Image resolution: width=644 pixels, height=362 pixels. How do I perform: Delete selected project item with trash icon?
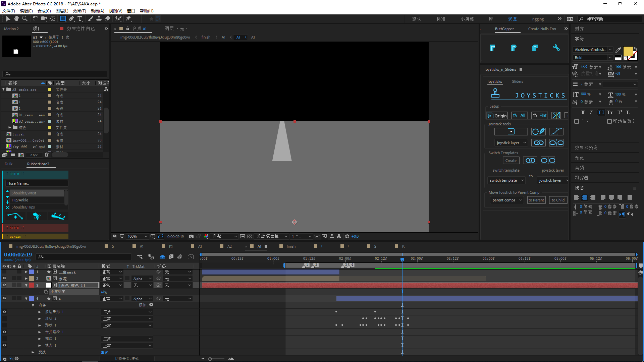click(47, 155)
